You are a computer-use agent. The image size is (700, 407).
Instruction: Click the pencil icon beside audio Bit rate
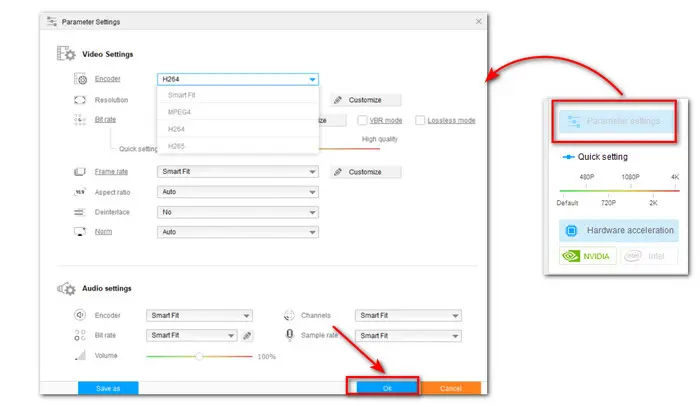coord(247,336)
